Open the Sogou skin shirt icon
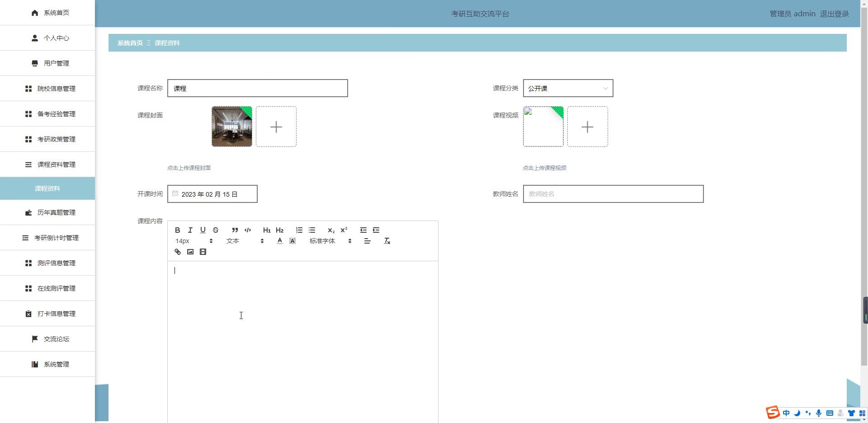 click(851, 413)
